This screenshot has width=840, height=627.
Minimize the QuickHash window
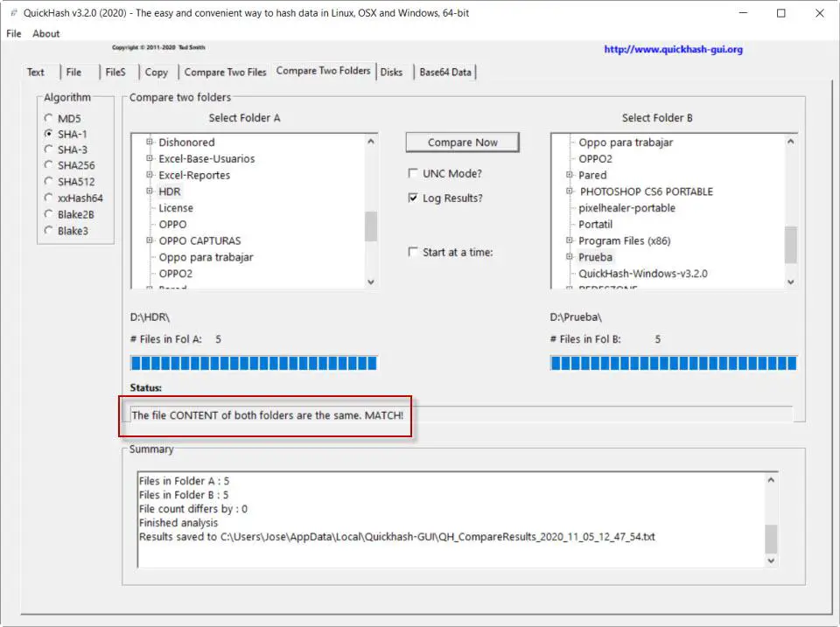(x=743, y=13)
